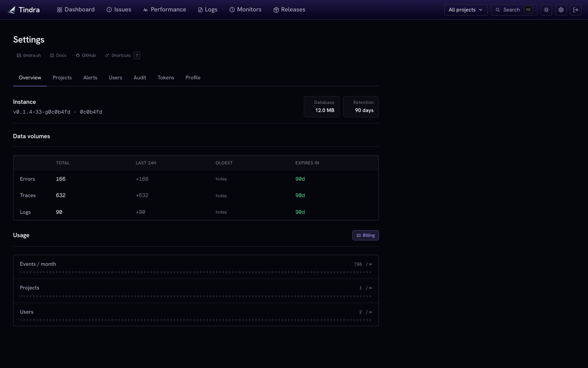This screenshot has height=368, width=588.
Task: Click the TOTAL column header
Action: (x=63, y=163)
